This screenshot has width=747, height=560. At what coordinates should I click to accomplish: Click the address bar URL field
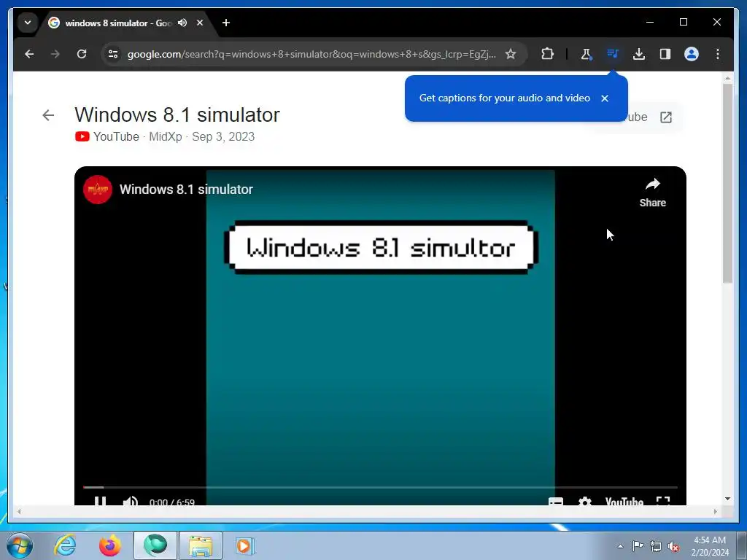point(311,54)
